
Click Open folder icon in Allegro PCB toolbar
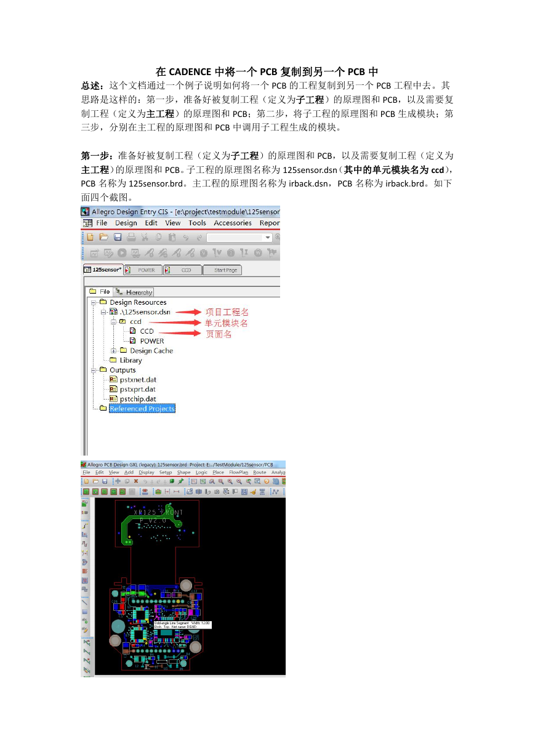pos(95,481)
